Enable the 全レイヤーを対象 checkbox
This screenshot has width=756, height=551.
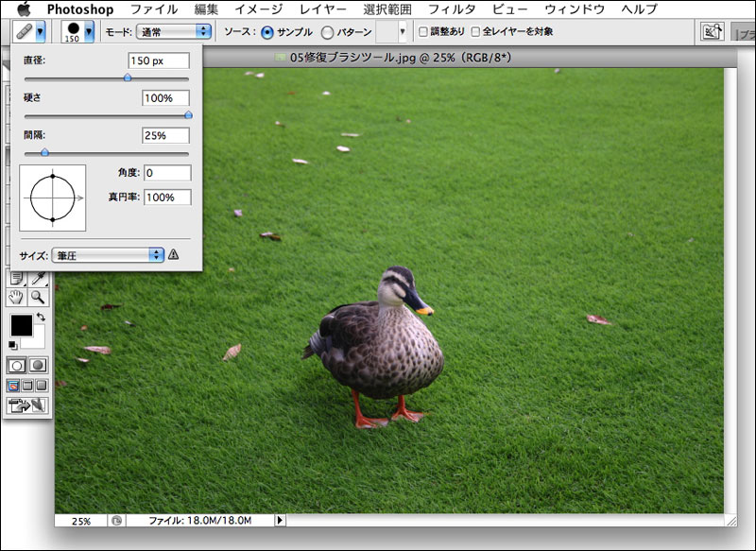click(475, 32)
